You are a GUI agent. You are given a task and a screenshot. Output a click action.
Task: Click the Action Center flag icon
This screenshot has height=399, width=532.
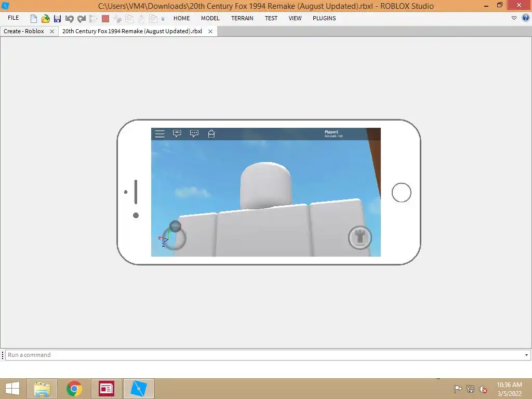(458, 389)
